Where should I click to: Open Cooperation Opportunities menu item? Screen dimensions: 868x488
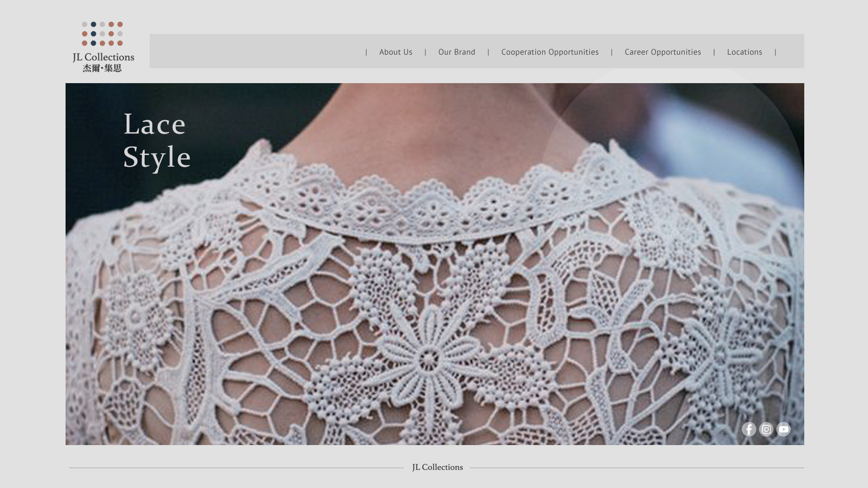pos(550,52)
